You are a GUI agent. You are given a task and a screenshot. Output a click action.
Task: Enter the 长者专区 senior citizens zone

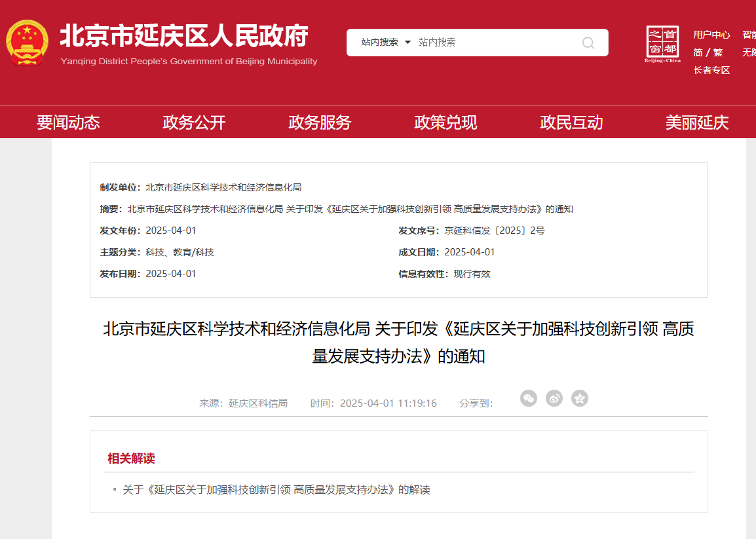pos(711,69)
